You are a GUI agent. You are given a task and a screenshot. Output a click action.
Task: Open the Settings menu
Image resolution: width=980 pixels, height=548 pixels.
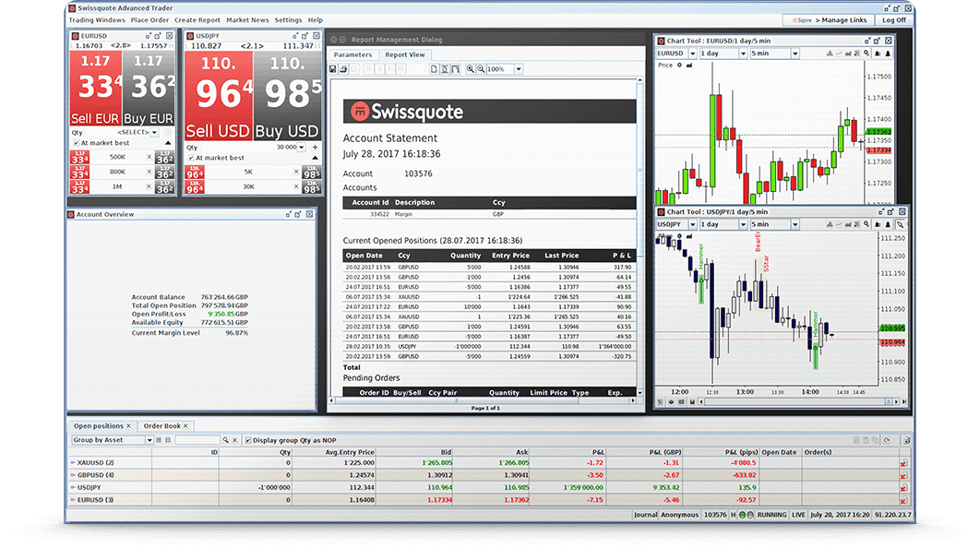tap(288, 20)
